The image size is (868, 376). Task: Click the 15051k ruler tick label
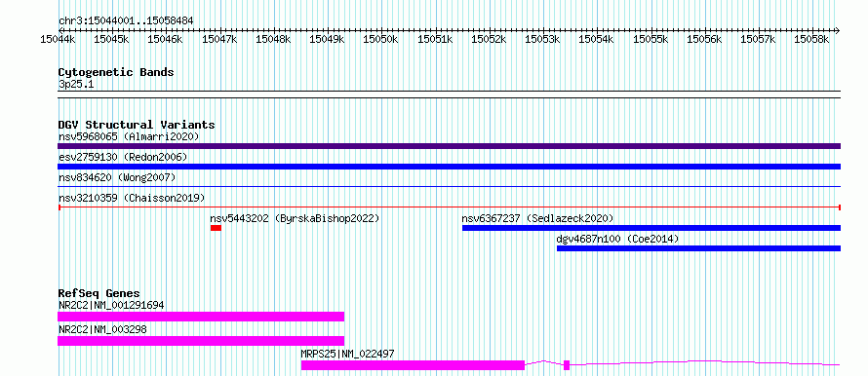click(x=435, y=39)
